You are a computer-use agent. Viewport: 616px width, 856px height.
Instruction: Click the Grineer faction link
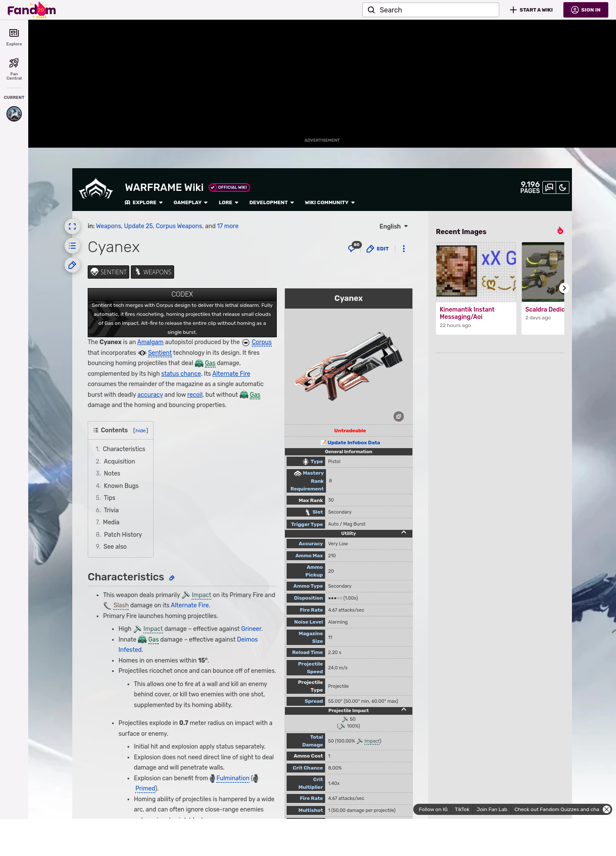pyautogui.click(x=251, y=629)
